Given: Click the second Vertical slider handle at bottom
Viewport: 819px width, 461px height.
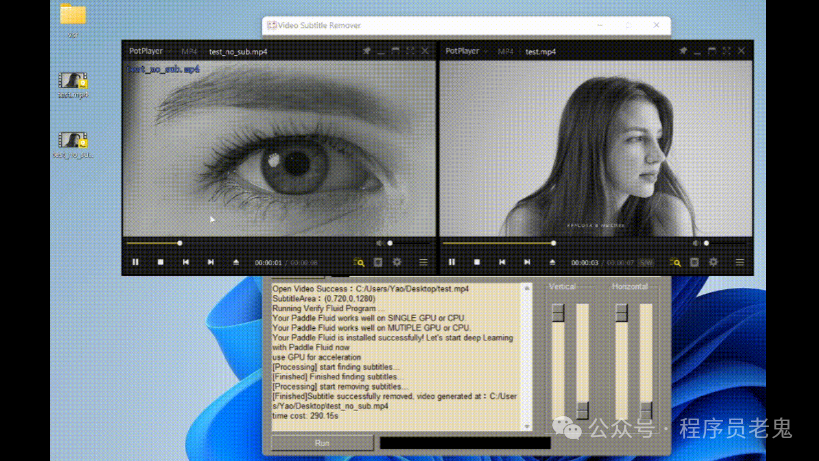Looking at the screenshot, I should point(582,409).
